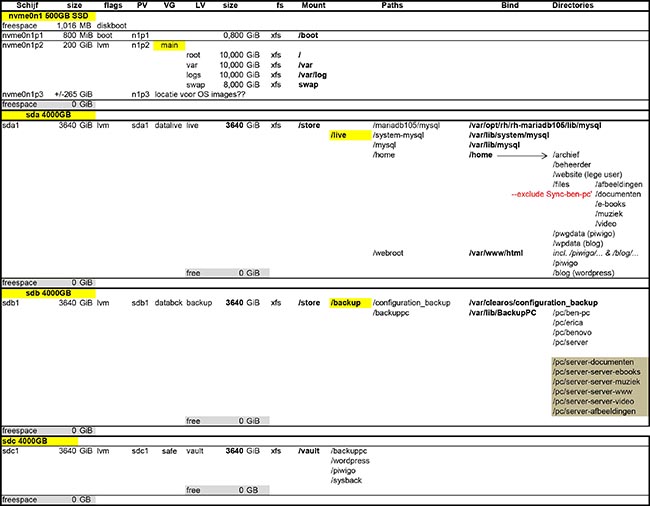This screenshot has width=650, height=506.
Task: Click the "/e-books" subdirectory cell
Action: point(610,204)
